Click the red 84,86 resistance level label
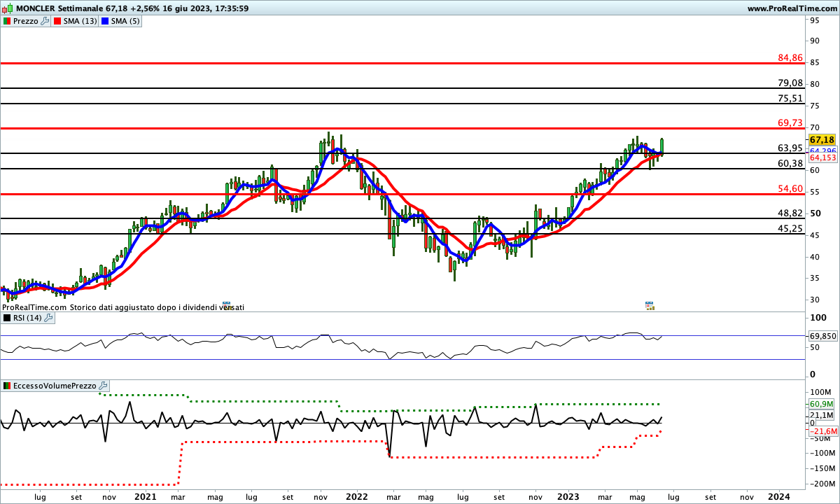Screen dimensions: 840x504 [x=790, y=57]
